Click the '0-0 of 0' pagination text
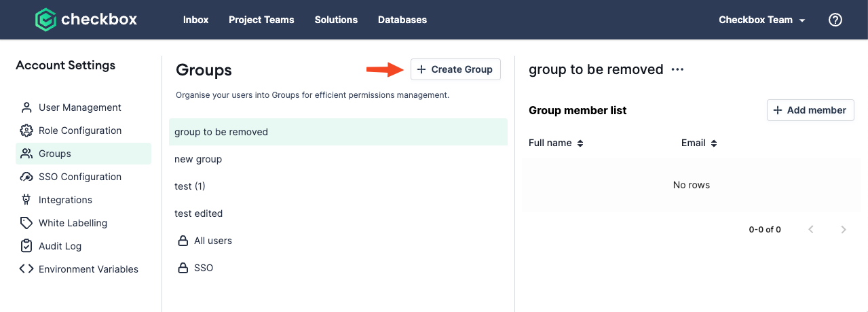The image size is (868, 312). coord(765,230)
